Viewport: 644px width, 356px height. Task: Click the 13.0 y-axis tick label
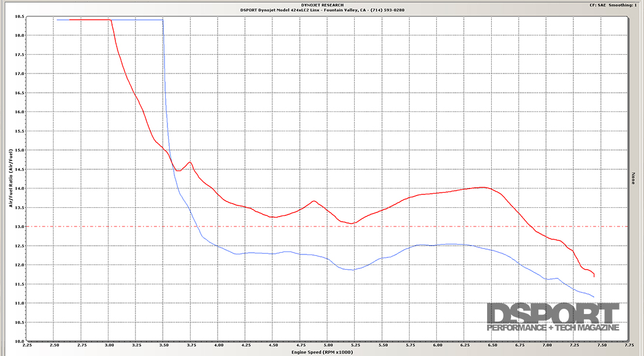(19, 226)
